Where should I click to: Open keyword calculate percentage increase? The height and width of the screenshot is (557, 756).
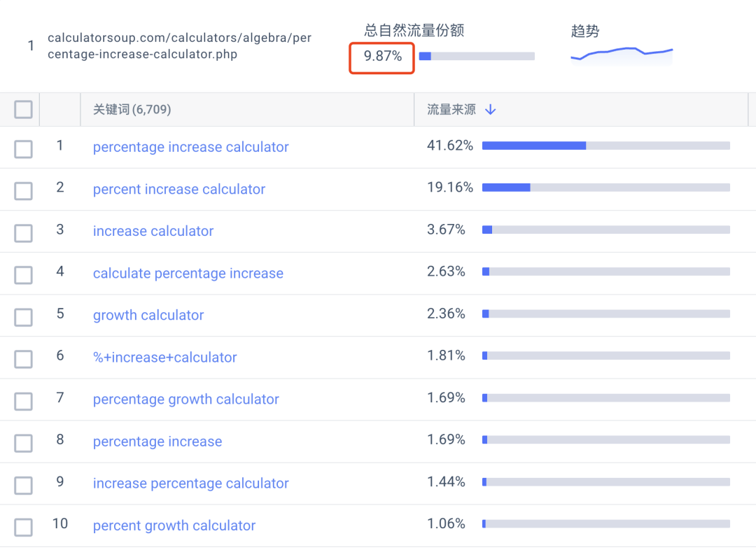pyautogui.click(x=188, y=273)
